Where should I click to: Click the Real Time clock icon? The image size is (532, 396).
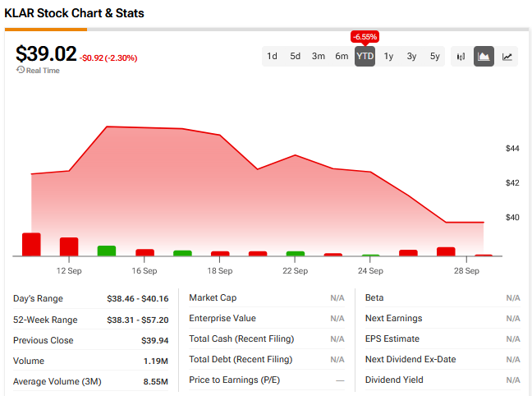coord(21,70)
